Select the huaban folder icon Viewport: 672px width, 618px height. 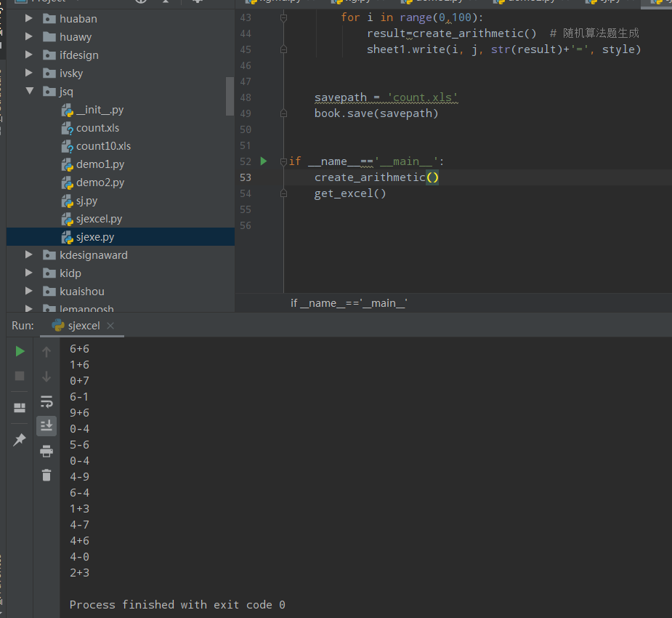pyautogui.click(x=49, y=18)
